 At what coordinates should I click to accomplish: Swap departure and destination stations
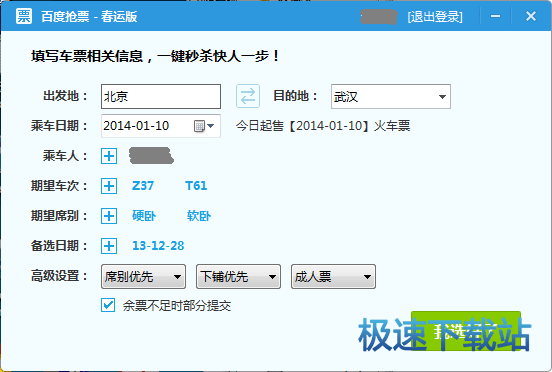pos(248,96)
